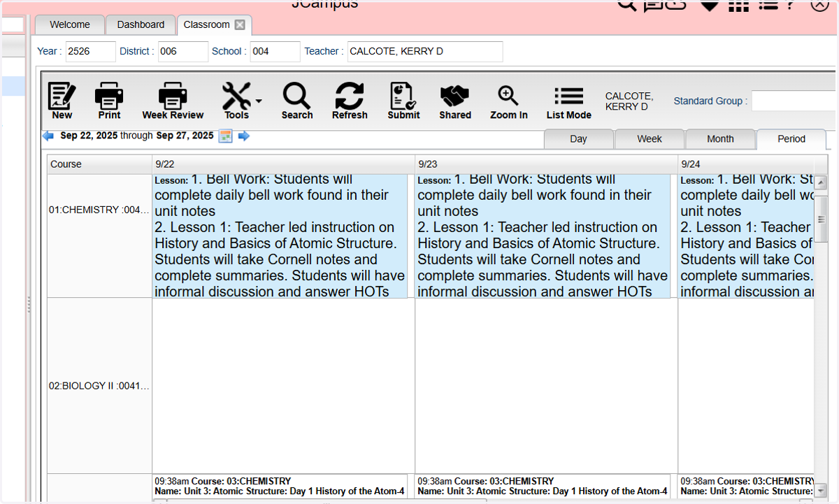This screenshot has width=839, height=504.
Task: Open the 9/23 Chemistry lesson cell
Action: 543,236
